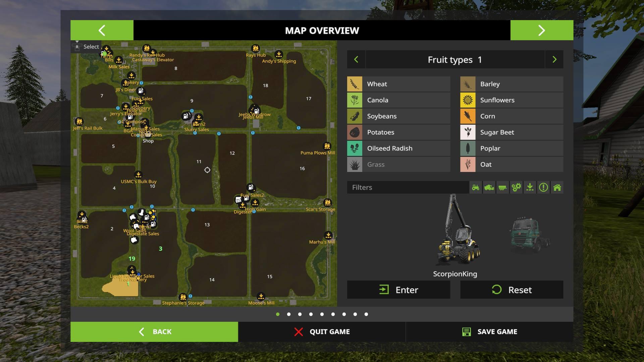Viewport: 644px width, 362px height.
Task: Select the second page indicator dot
Action: pyautogui.click(x=289, y=314)
